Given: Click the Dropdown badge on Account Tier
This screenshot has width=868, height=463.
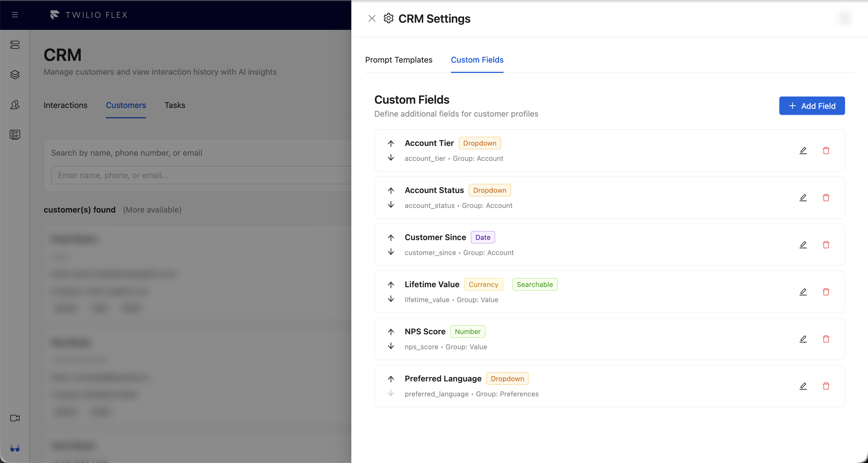Looking at the screenshot, I should 479,143.
